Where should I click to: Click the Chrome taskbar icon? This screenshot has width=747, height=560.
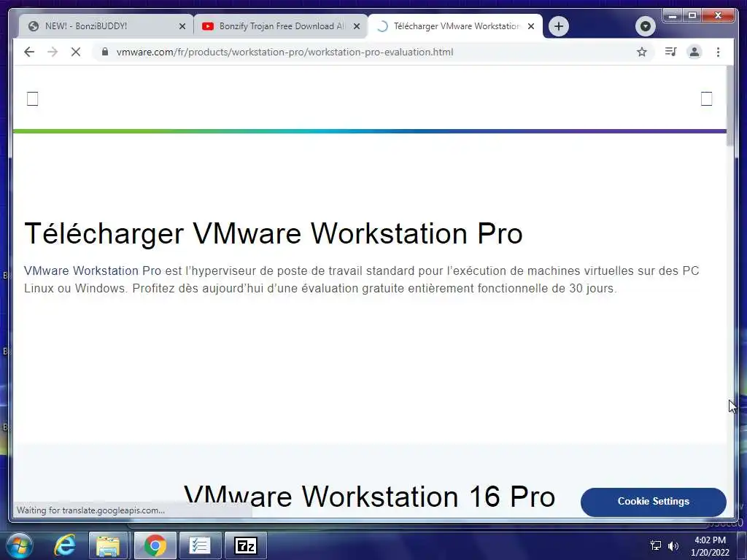(155, 545)
